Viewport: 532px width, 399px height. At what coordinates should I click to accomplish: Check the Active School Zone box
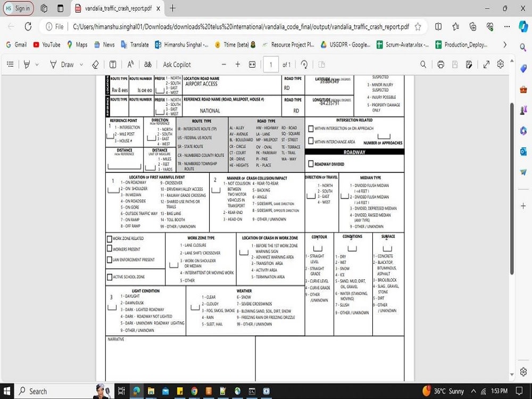click(x=109, y=277)
